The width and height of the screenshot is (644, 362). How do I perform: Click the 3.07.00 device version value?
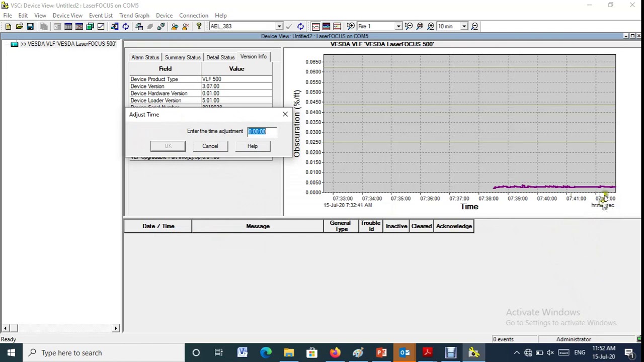click(x=236, y=86)
